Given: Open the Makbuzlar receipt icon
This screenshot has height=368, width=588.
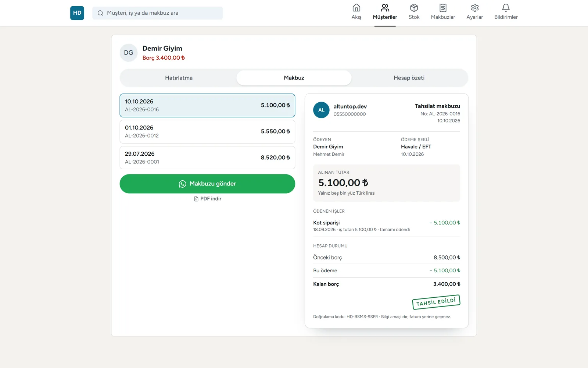Looking at the screenshot, I should click(x=443, y=8).
